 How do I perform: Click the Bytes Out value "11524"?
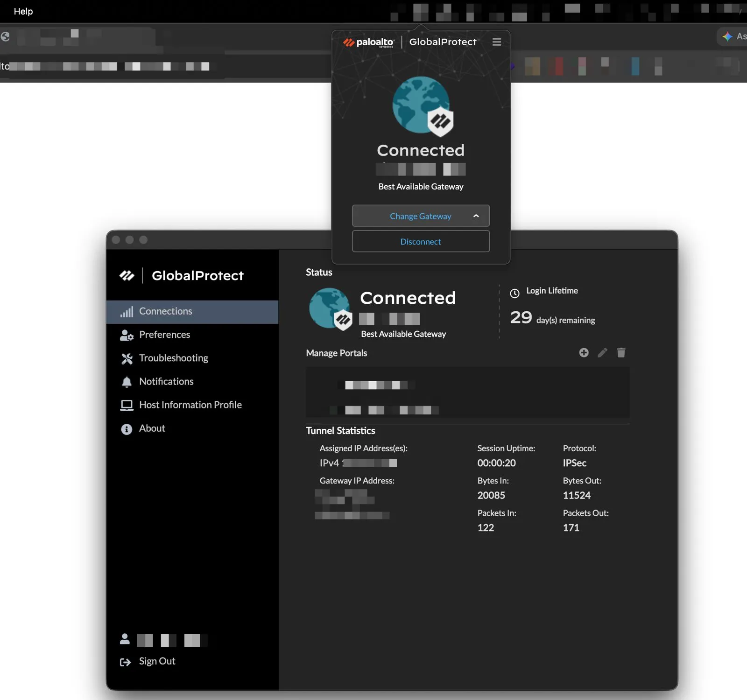(x=577, y=495)
